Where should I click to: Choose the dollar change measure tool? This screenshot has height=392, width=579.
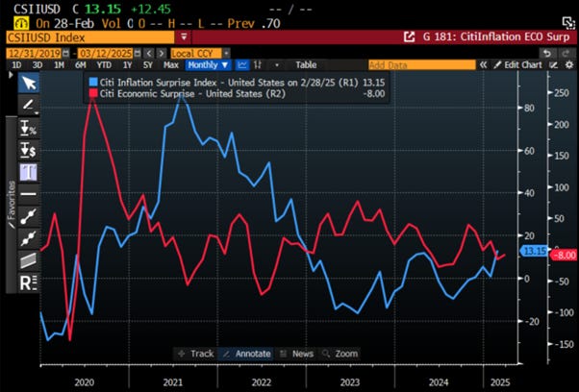[29, 150]
